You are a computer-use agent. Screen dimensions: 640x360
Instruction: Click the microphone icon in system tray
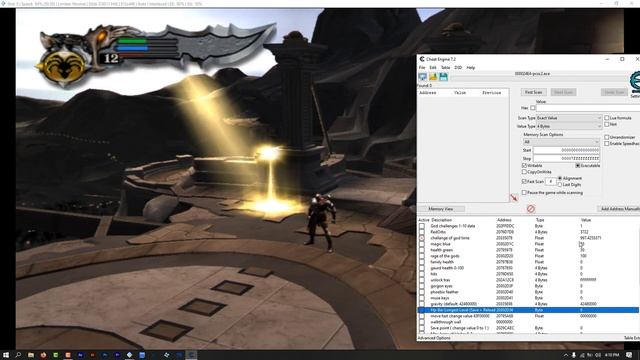point(573,355)
